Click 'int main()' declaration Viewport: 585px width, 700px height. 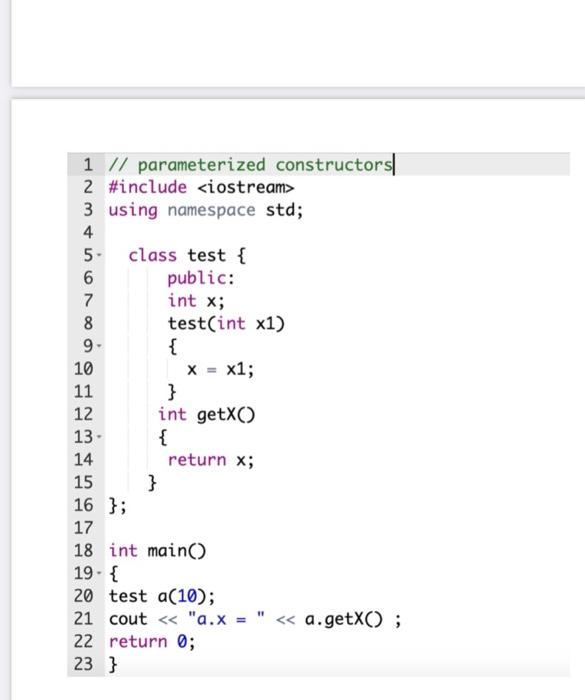click(157, 550)
